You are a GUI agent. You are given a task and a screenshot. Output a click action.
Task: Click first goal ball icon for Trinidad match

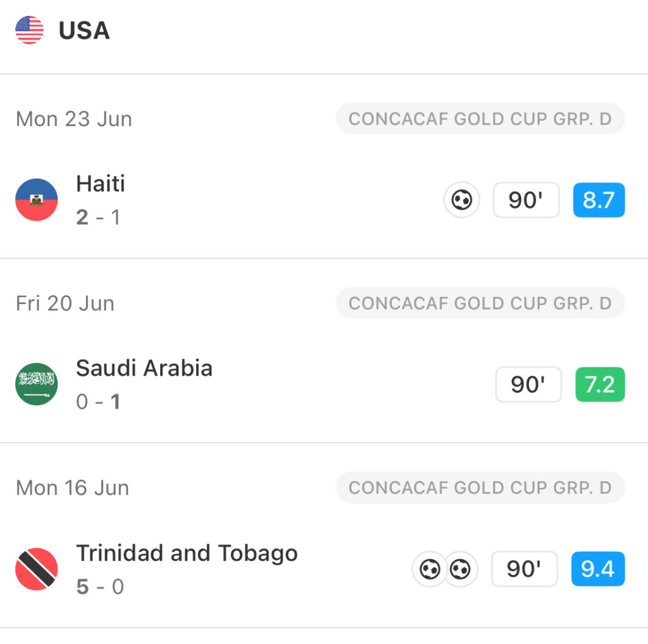[x=430, y=569]
